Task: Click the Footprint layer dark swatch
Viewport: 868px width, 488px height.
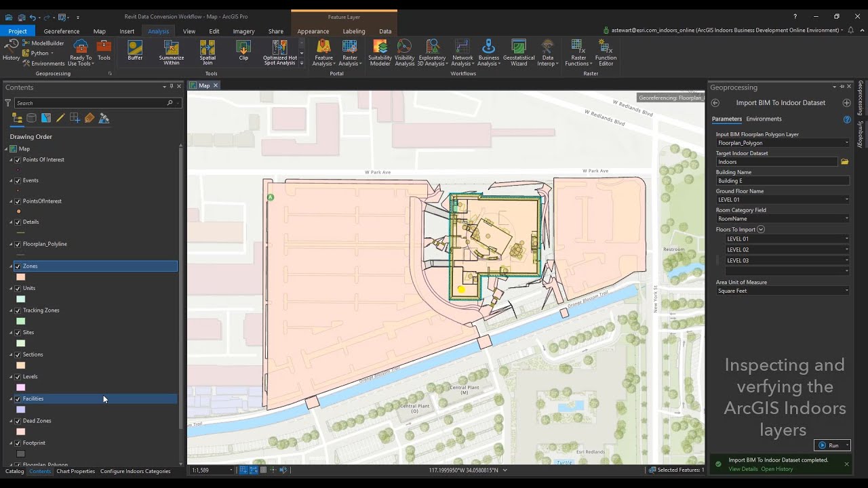Action: point(21,454)
